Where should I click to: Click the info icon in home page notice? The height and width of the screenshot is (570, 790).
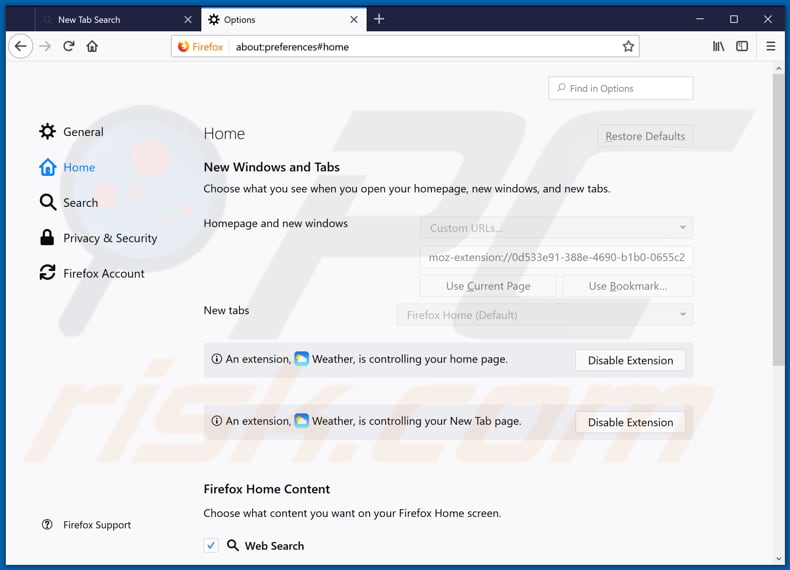(x=217, y=359)
